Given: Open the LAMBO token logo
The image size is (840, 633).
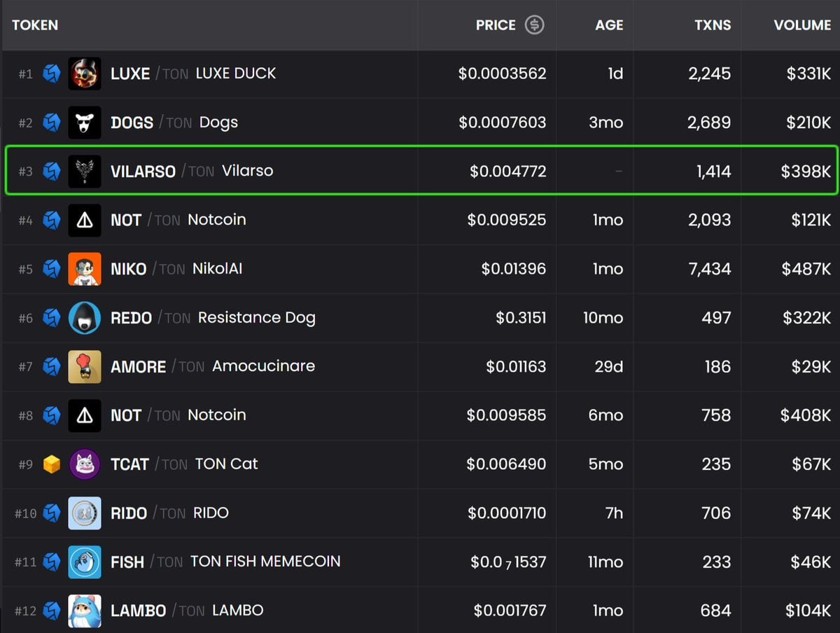Looking at the screenshot, I should [x=85, y=611].
